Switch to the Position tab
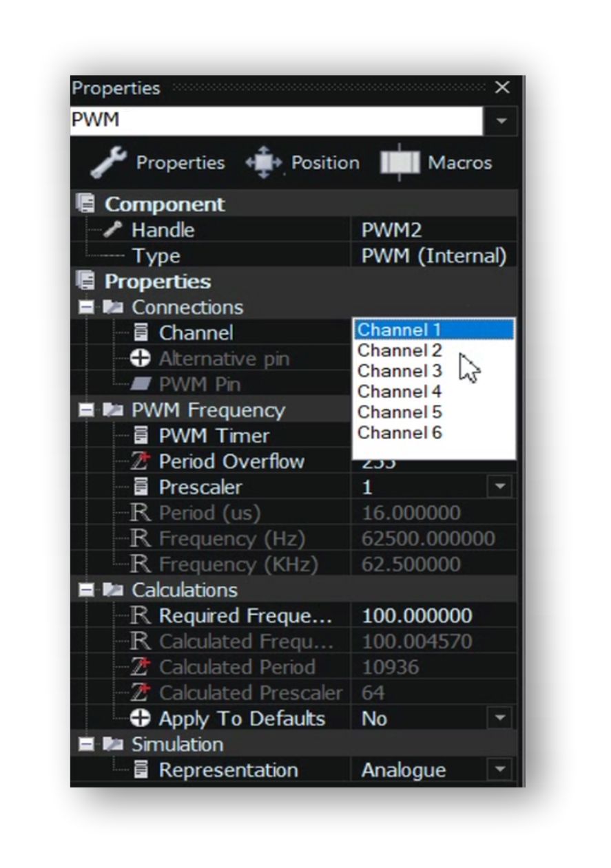611x868 pixels. tap(303, 163)
